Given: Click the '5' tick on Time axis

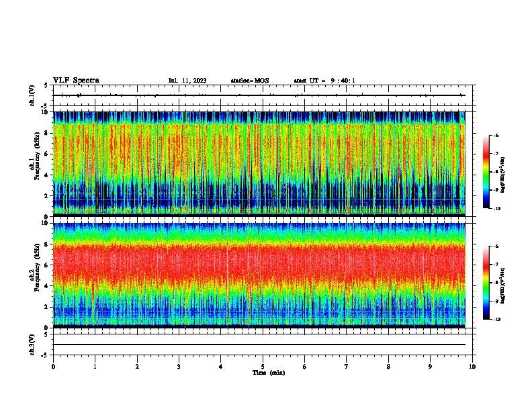Looking at the screenshot, I should pos(263,367).
